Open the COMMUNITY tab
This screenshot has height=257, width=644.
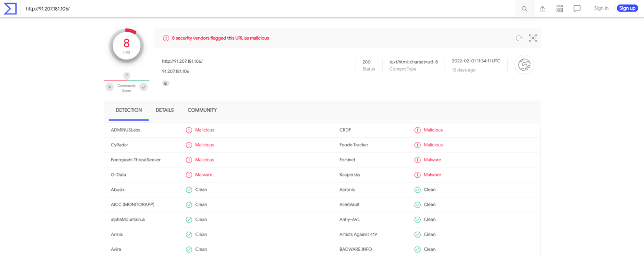[x=202, y=110]
